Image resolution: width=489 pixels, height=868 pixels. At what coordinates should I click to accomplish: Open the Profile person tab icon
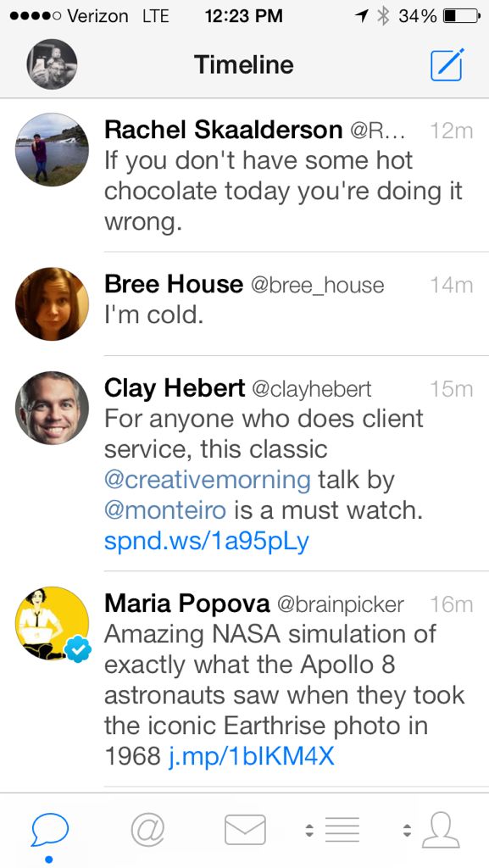[x=441, y=830]
